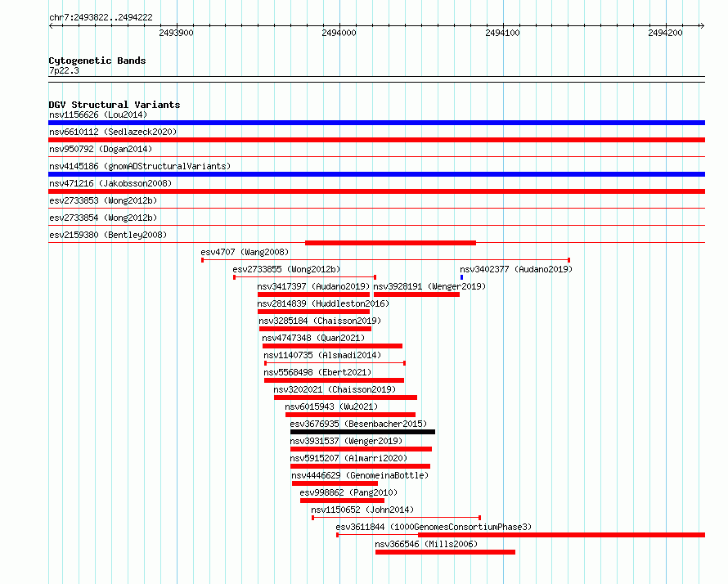Click ruler position 2494000
Image resolution: width=728 pixels, height=584 pixels.
(339, 33)
